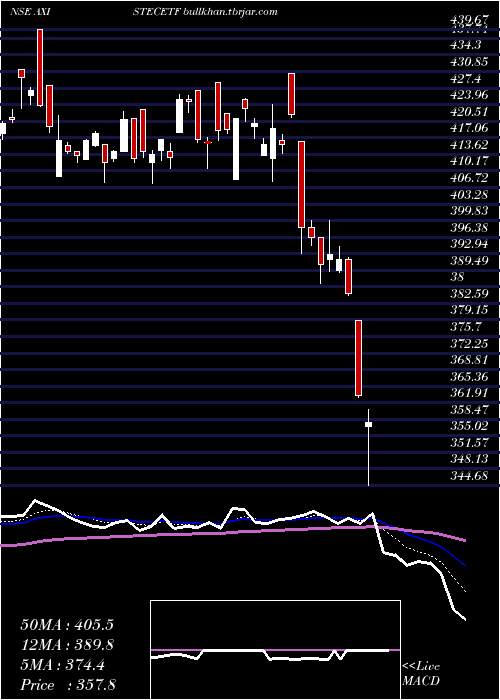Click the 351.57 price label

(467, 442)
